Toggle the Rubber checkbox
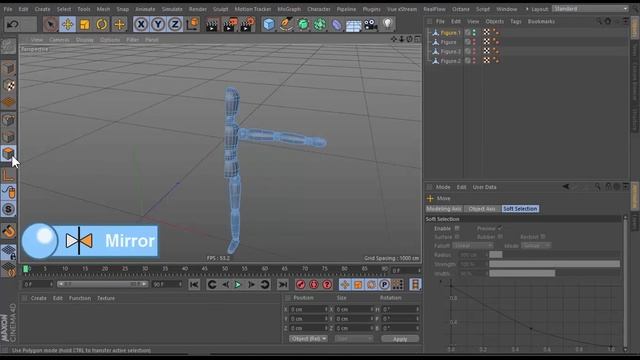Viewport: 640px width, 360px height. (x=500, y=237)
